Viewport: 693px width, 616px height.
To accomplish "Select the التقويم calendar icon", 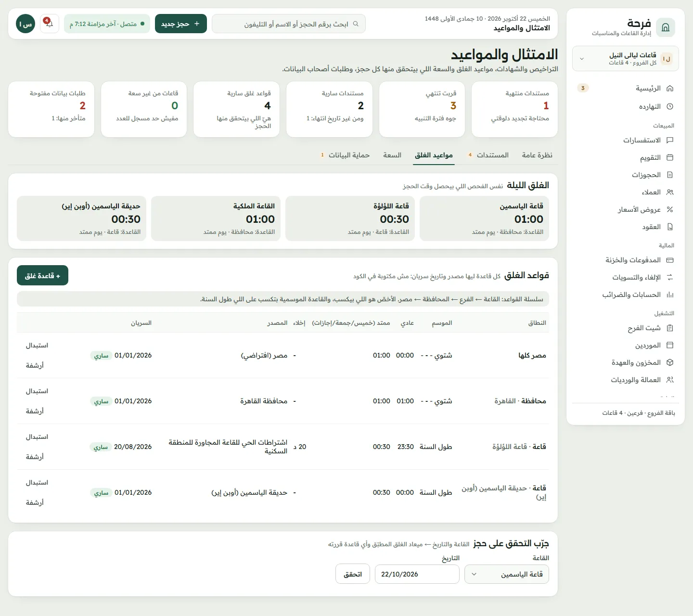I will [x=669, y=158].
